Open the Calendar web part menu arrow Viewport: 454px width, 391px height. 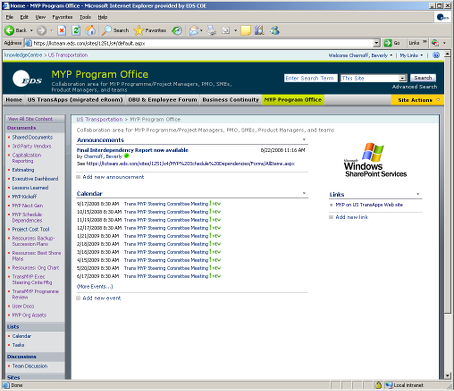tap(304, 193)
